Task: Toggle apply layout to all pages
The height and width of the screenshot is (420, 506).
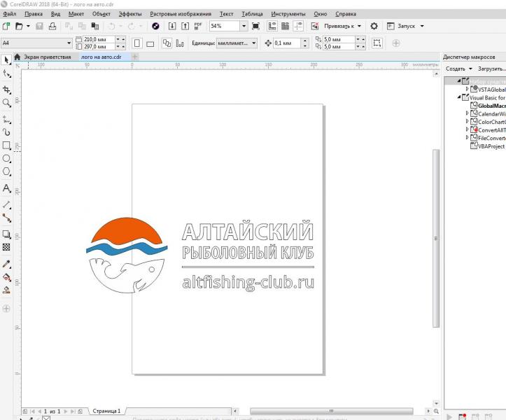Action: pyautogui.click(x=167, y=43)
